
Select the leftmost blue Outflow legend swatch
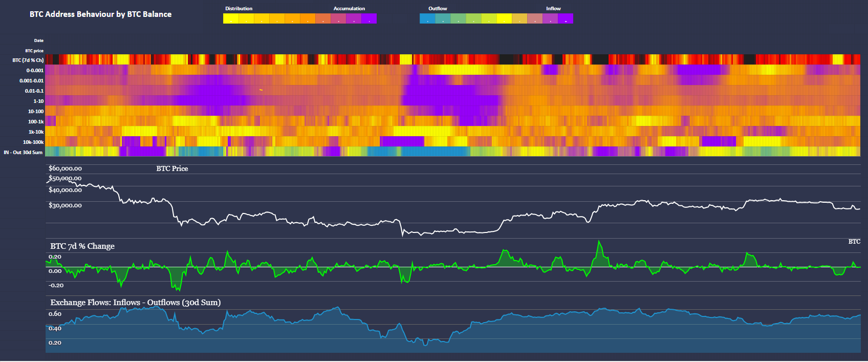click(x=427, y=18)
